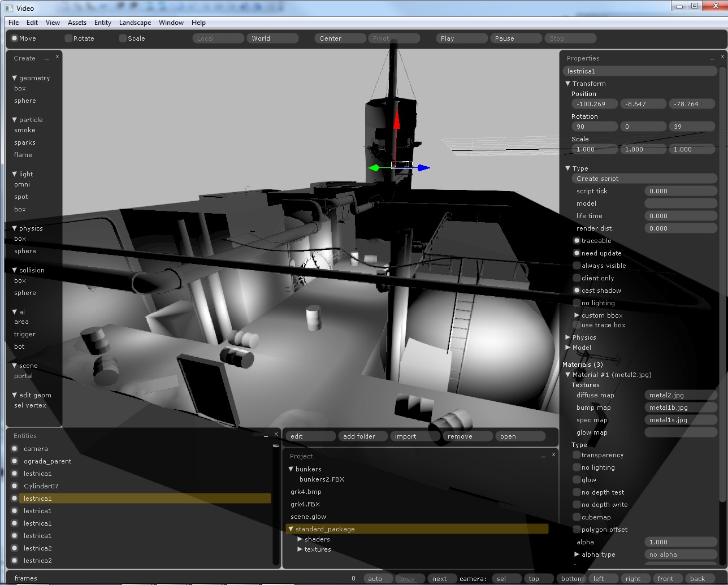Minimize the Create panel
The image size is (728, 585).
(47, 59)
